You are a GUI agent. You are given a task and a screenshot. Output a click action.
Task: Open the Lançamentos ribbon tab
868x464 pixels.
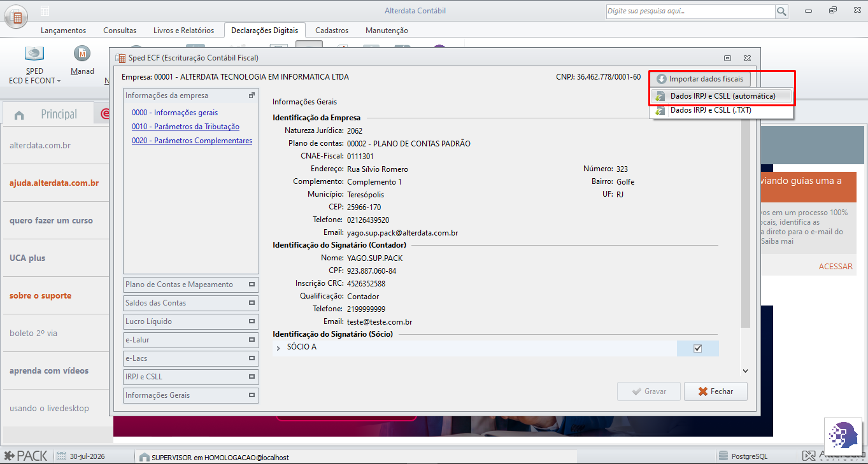(63, 30)
